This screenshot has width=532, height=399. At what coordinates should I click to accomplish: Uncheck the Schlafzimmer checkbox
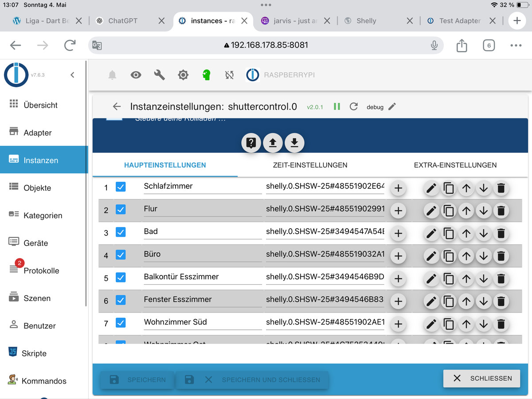click(121, 187)
